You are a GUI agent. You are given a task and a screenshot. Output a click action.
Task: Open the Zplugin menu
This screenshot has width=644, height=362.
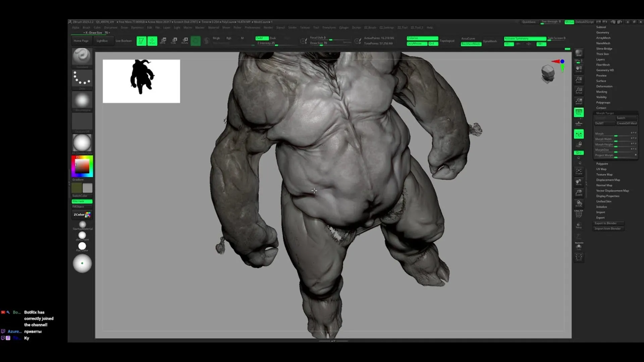344,27
